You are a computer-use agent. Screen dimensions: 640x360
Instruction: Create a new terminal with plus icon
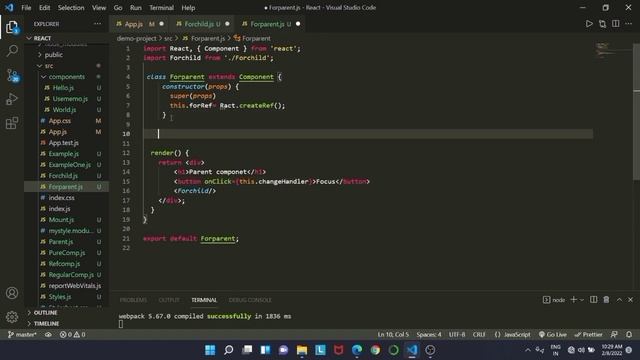tap(573, 300)
